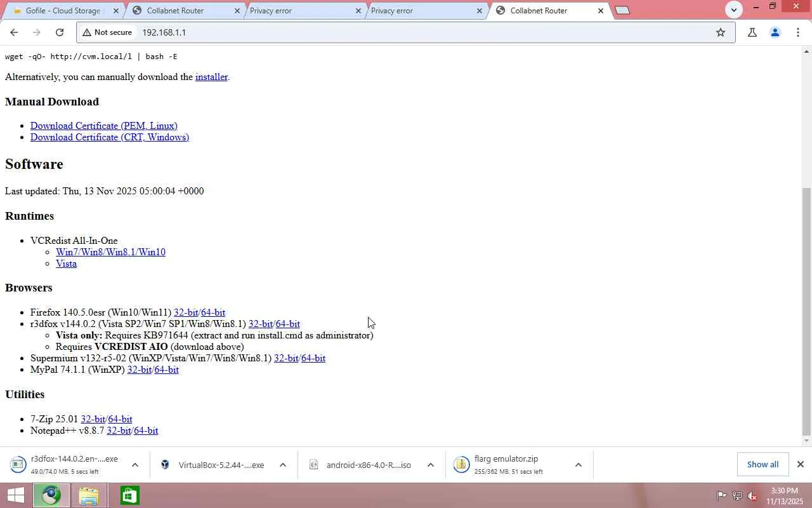
Task: Download Notepad++ v8.8.7 32-bit
Action: point(119,431)
